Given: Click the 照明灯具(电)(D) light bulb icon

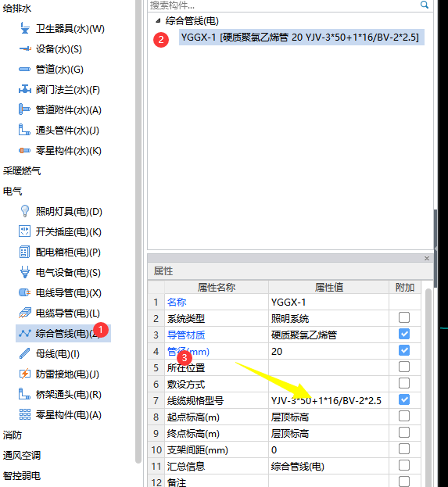Looking at the screenshot, I should coord(25,211).
